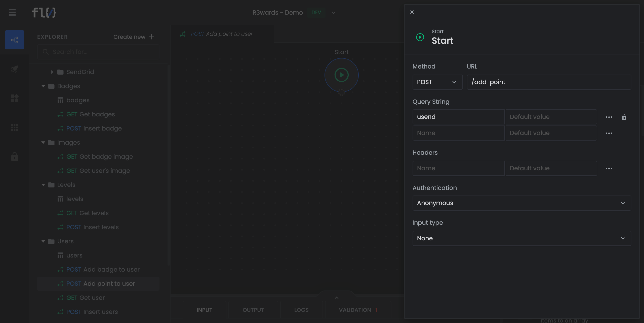The image size is (644, 323).
Task: Click the Badges folder icon
Action: (x=51, y=86)
